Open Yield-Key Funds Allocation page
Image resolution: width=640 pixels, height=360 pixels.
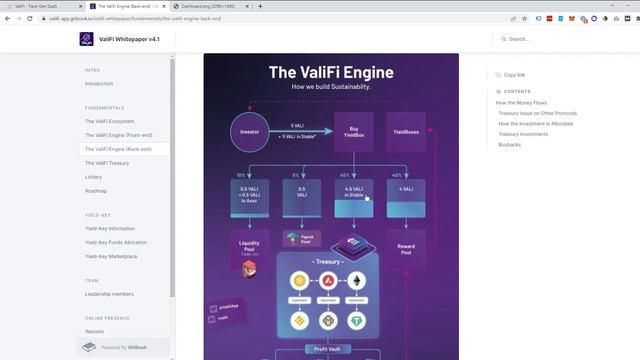click(116, 242)
